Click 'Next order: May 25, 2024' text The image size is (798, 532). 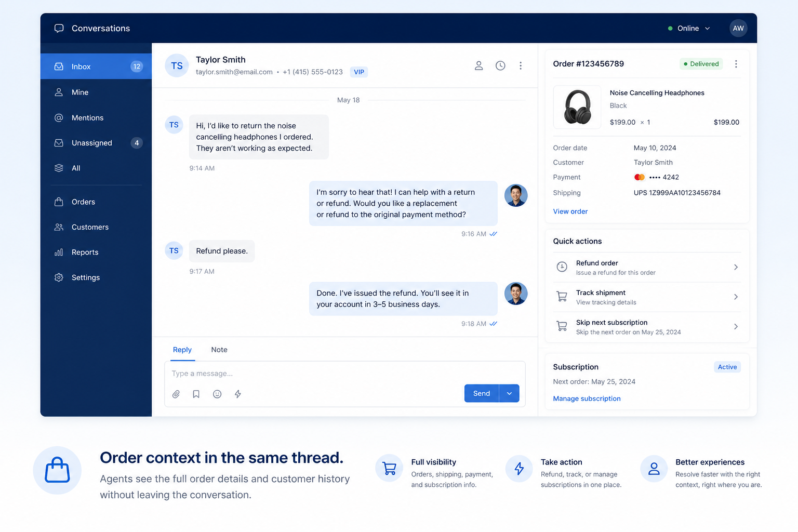tap(594, 382)
